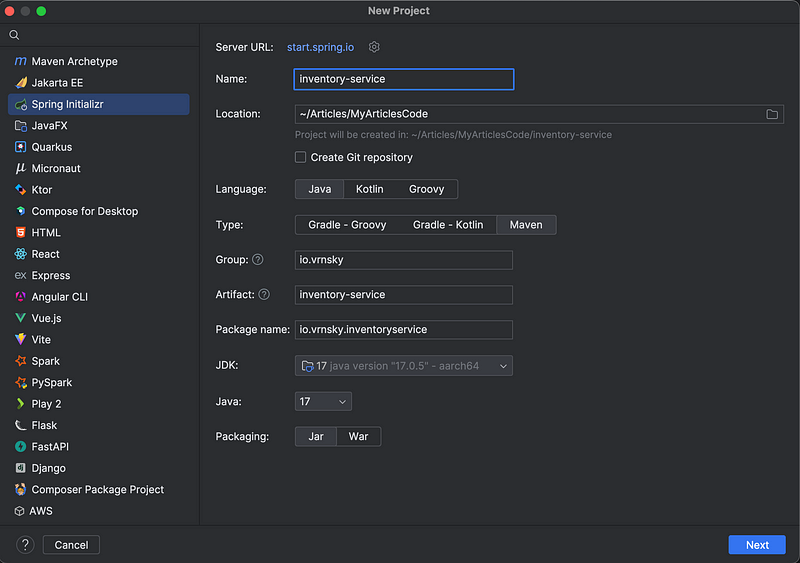Viewport: 800px width, 563px height.
Task: Select Maven Archetype in the generator list
Action: pyautogui.click(x=74, y=61)
